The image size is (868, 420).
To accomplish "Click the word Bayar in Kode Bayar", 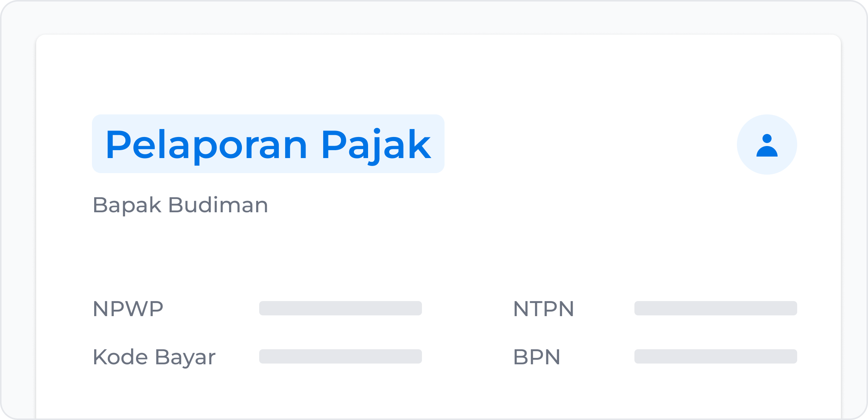I will (185, 358).
